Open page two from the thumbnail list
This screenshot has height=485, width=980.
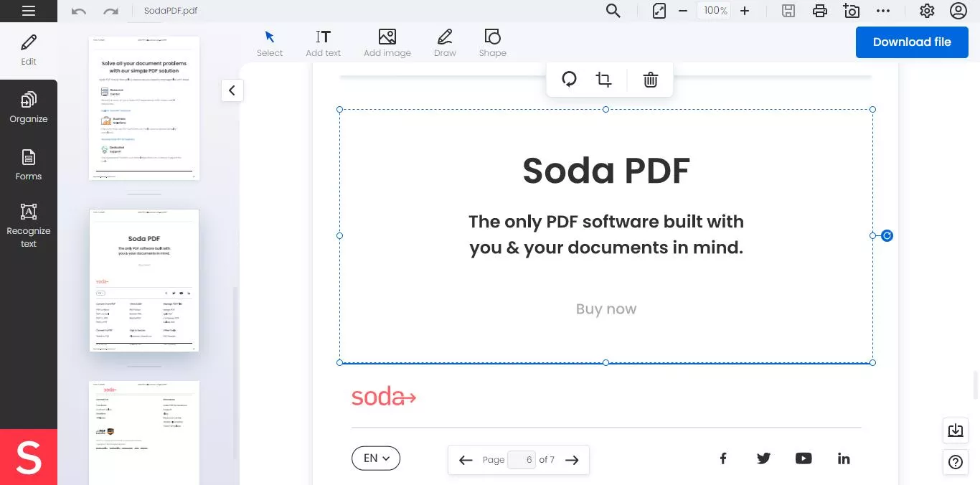coord(143,280)
